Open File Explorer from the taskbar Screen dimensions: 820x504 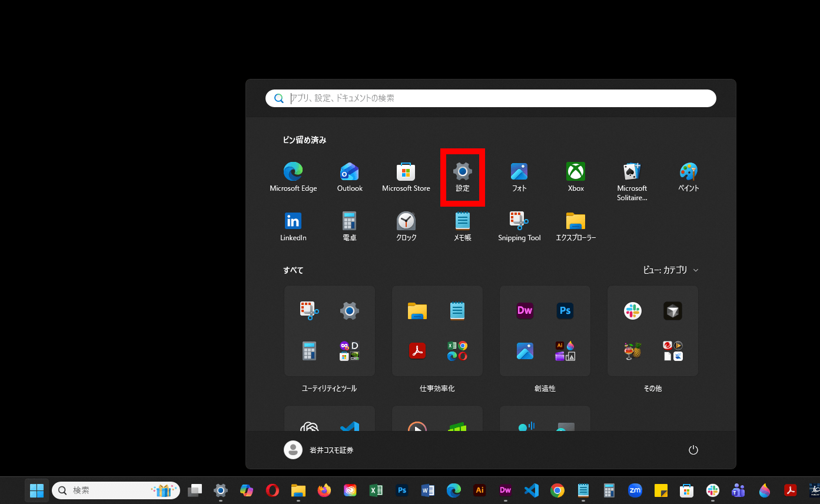(298, 490)
